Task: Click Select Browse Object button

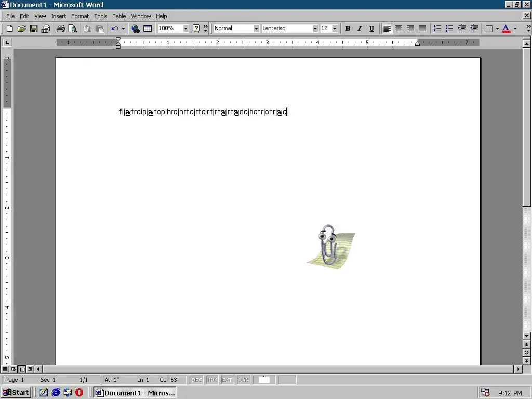Action: coord(526,352)
